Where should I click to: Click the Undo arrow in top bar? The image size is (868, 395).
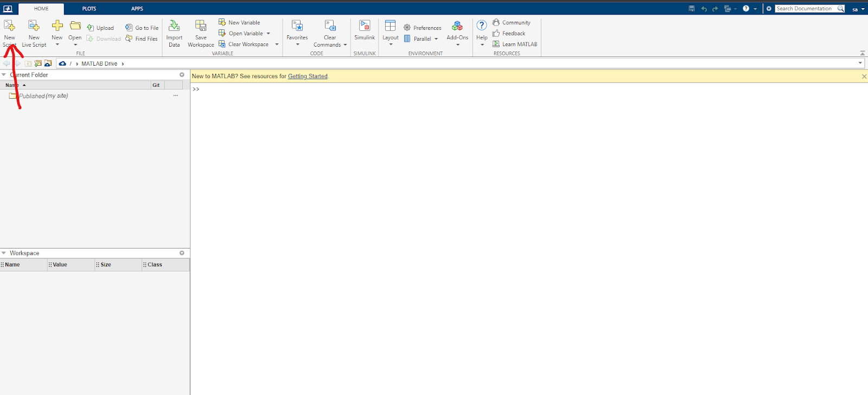(704, 9)
